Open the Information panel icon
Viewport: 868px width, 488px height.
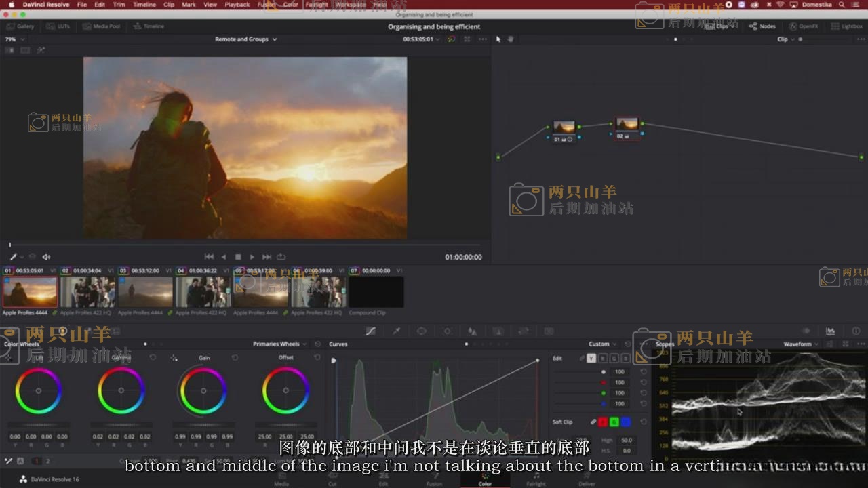pos(855,331)
